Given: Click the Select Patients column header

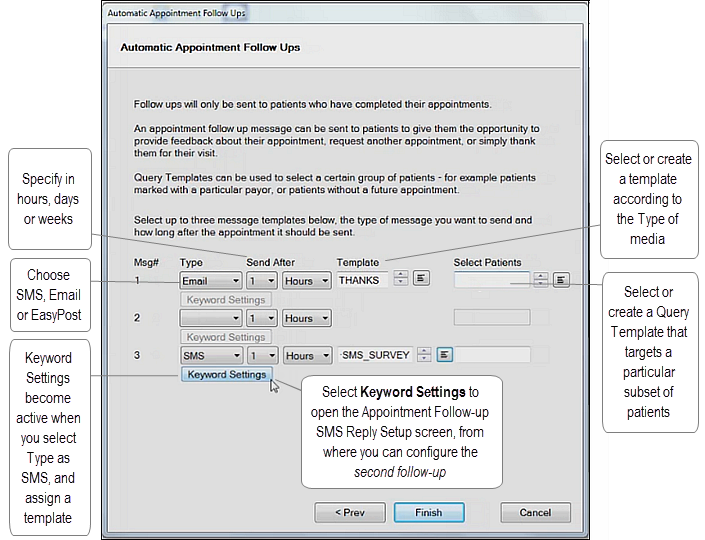Looking at the screenshot, I should coord(487,262).
